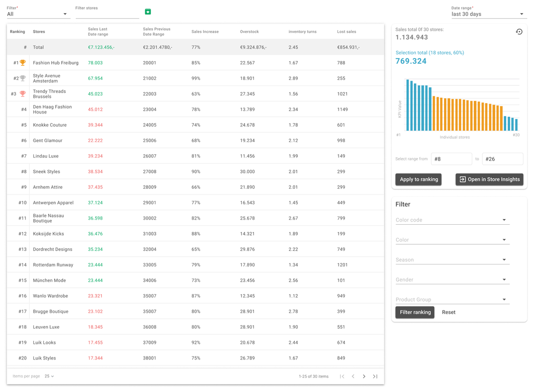Select Koksijde Kicks store name
Image resolution: width=535 pixels, height=392 pixels.
click(x=48, y=234)
